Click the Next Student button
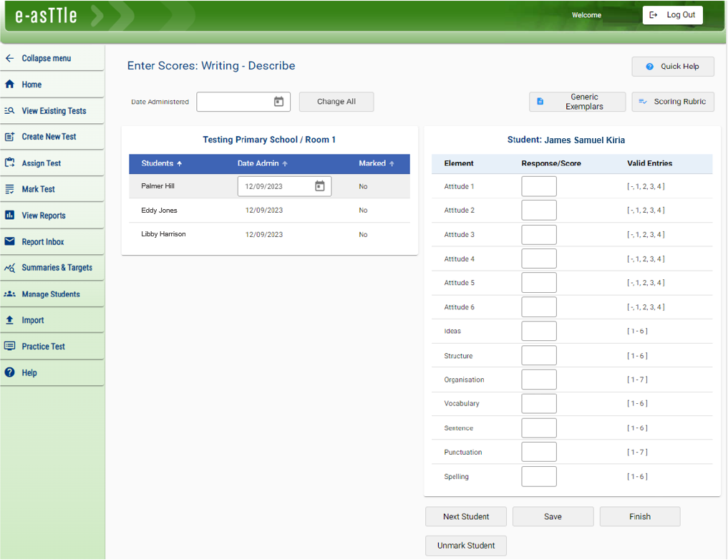This screenshot has width=728, height=560. pyautogui.click(x=466, y=517)
